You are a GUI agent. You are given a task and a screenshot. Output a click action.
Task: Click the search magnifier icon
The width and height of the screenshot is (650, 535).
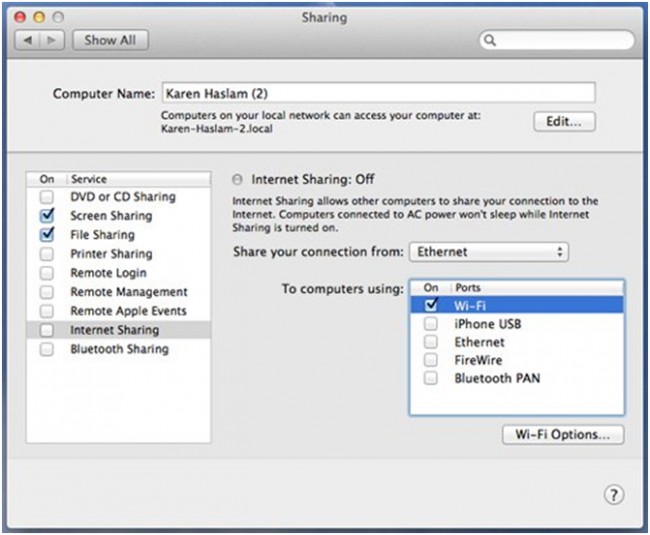coord(490,41)
